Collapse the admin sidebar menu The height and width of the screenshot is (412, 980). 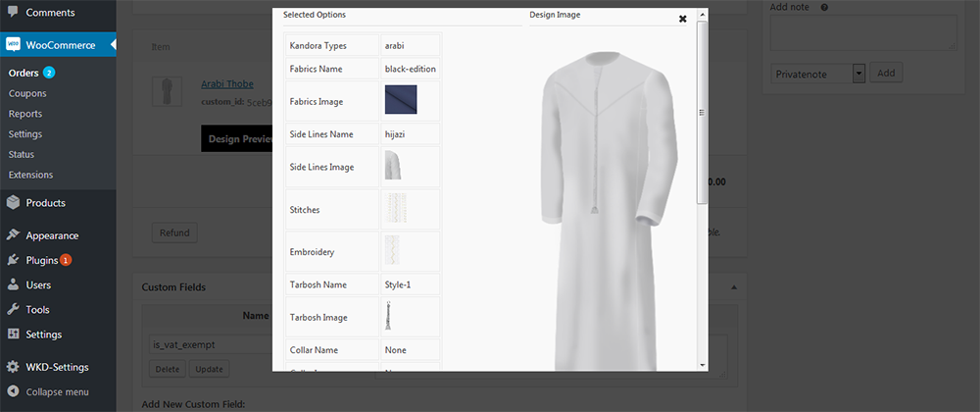pos(58,392)
